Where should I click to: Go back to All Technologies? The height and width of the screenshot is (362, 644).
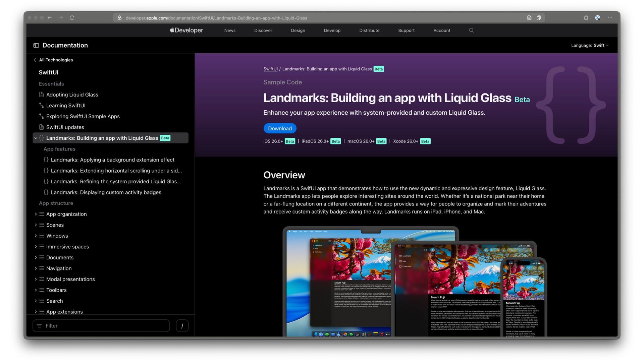point(53,60)
